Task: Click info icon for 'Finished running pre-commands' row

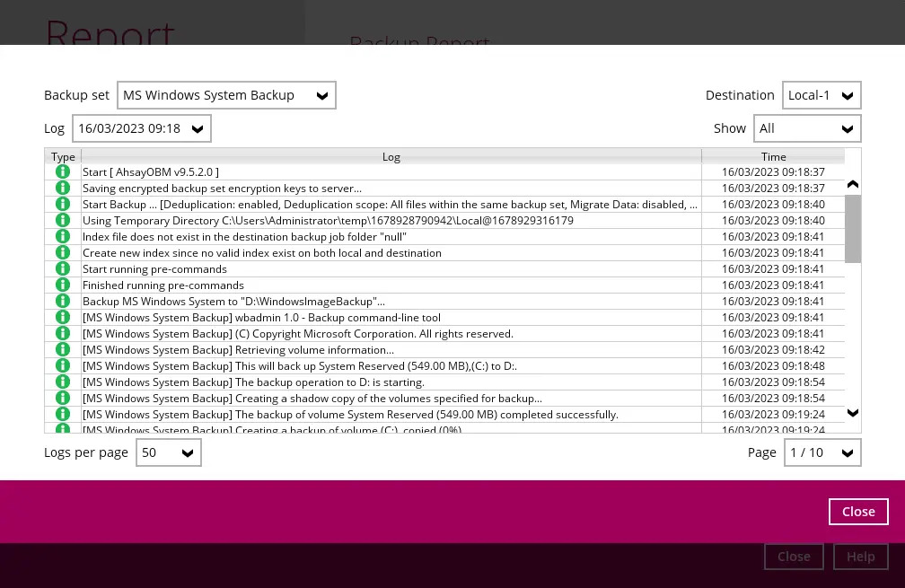Action: (63, 285)
